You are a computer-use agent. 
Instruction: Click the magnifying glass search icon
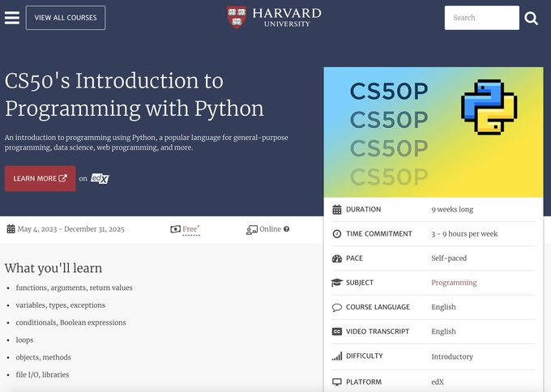click(x=531, y=18)
